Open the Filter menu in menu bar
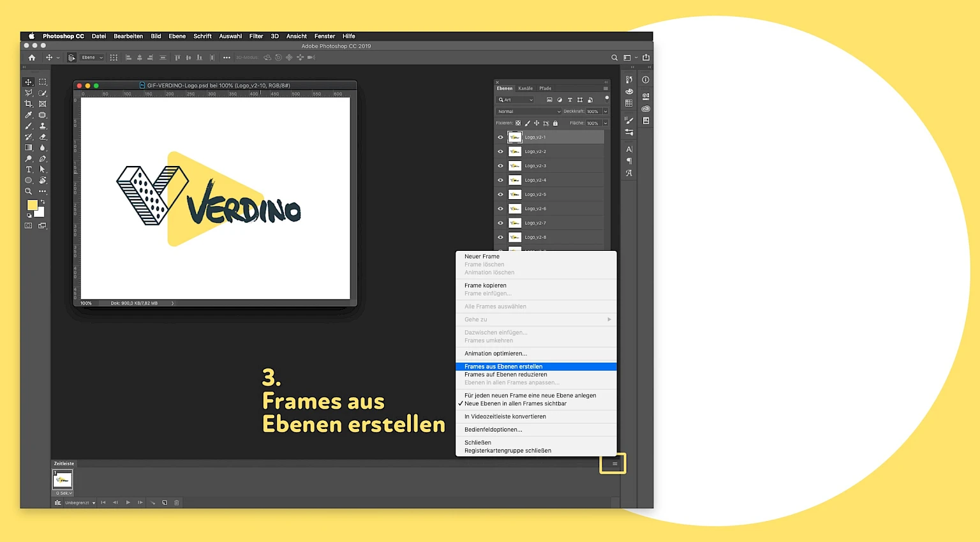Viewport: 980px width, 542px height. pos(256,36)
